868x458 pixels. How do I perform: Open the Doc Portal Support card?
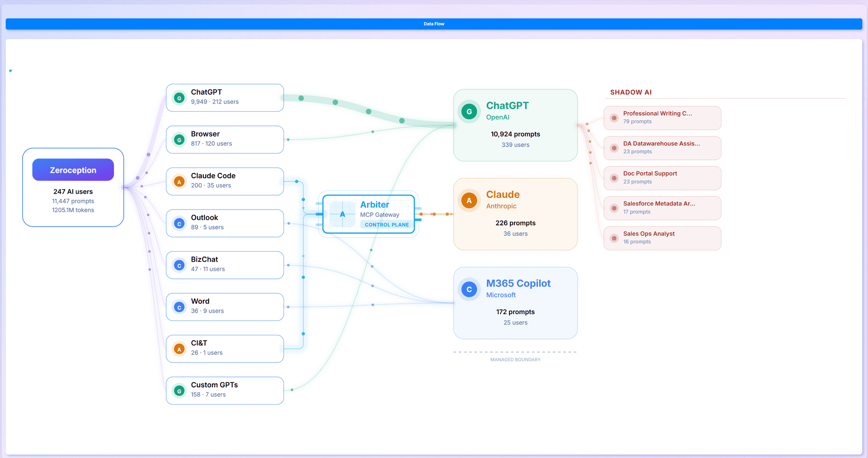(662, 178)
